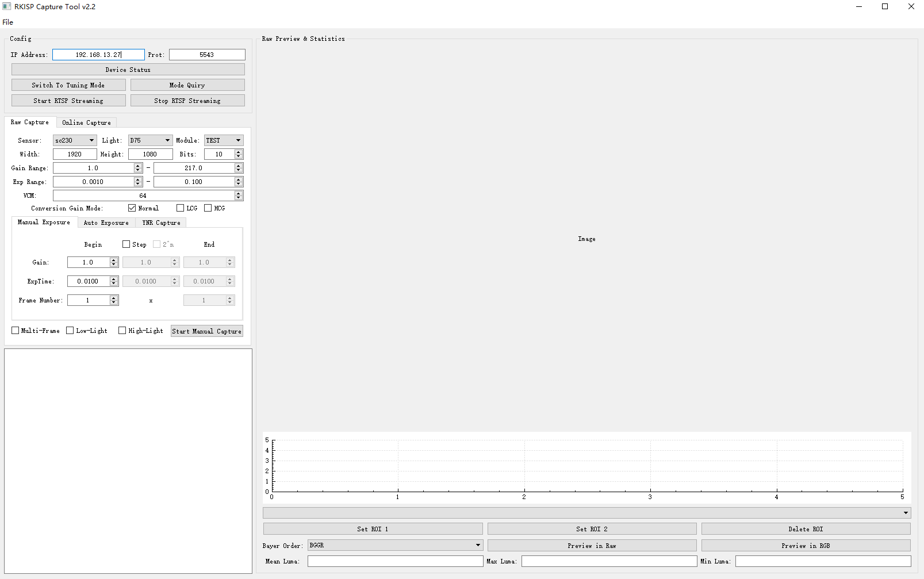Click Start Manual Capture button

tap(207, 331)
